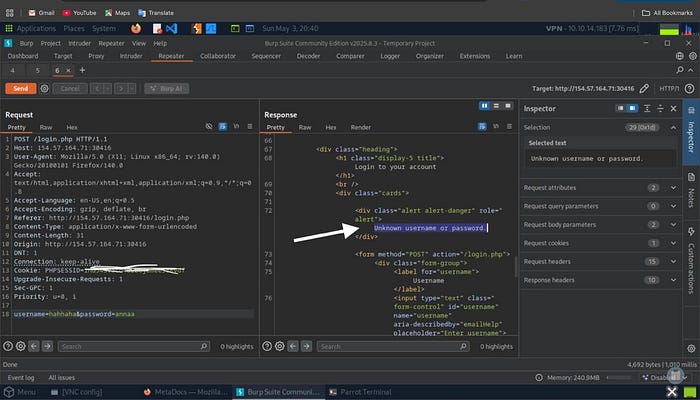The height and width of the screenshot is (400, 700).
Task: Close Repeater tab 6
Action: [68, 71]
